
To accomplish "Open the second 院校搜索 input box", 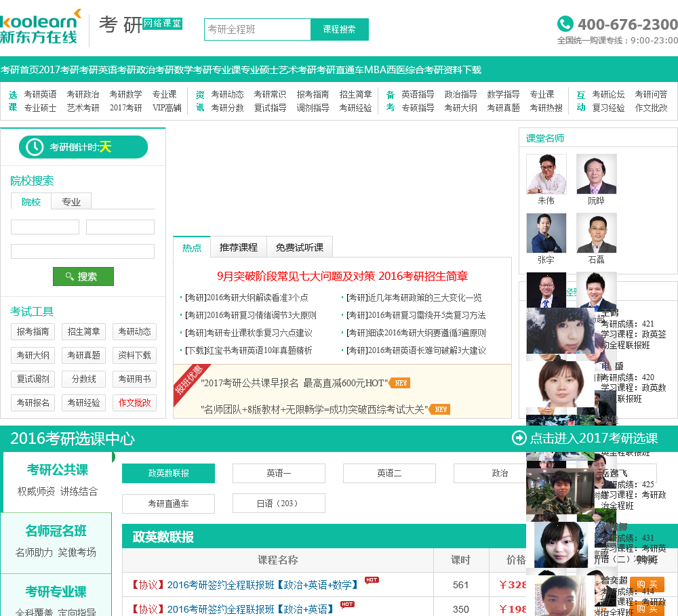I will click(x=120, y=227).
